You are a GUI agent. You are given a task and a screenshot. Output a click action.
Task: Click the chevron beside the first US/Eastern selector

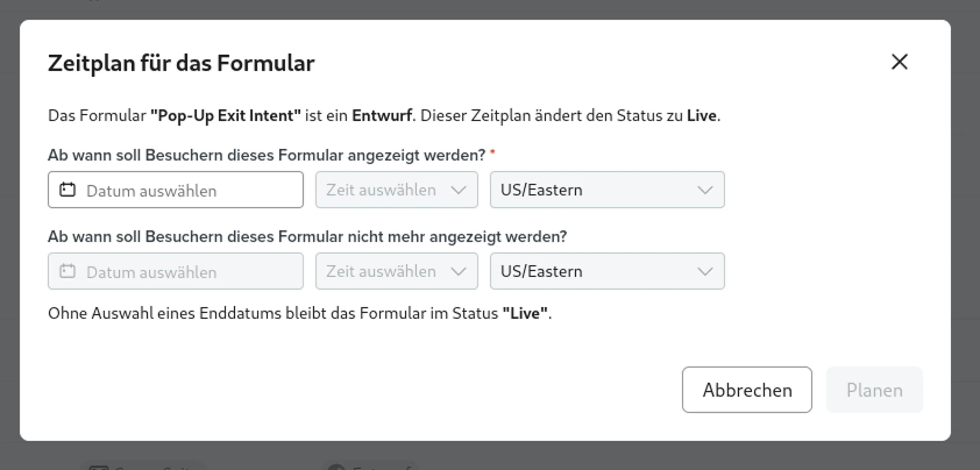[705, 190]
